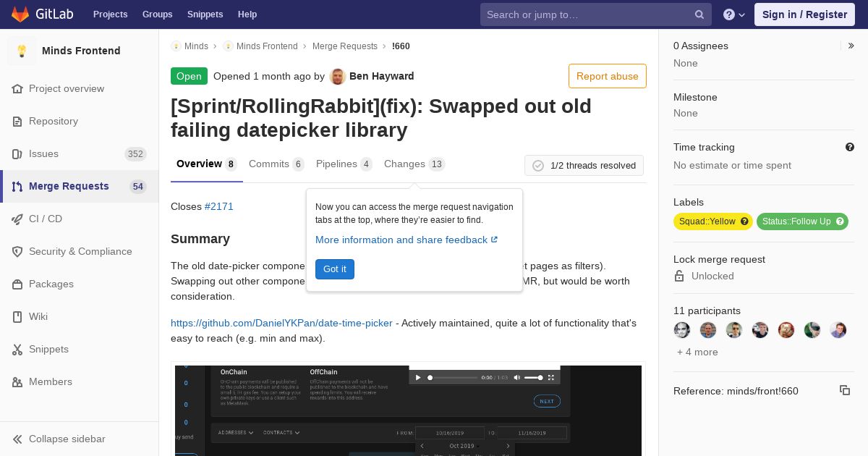This screenshot has height=456, width=868.
Task: Click the NEXT button in the video
Action: (547, 401)
